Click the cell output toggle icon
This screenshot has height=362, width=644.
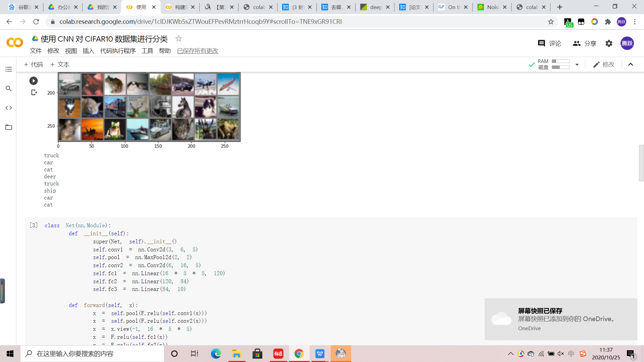tap(34, 93)
